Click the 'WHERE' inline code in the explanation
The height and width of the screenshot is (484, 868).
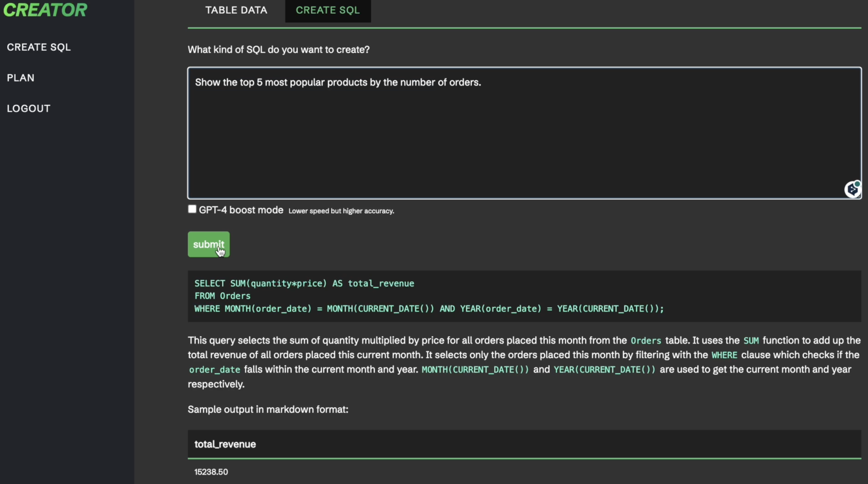(x=724, y=355)
